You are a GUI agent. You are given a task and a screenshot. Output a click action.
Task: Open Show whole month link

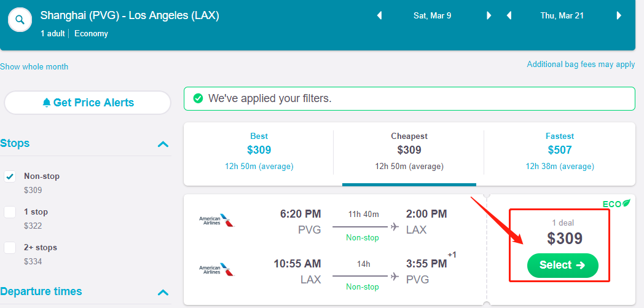coord(34,66)
